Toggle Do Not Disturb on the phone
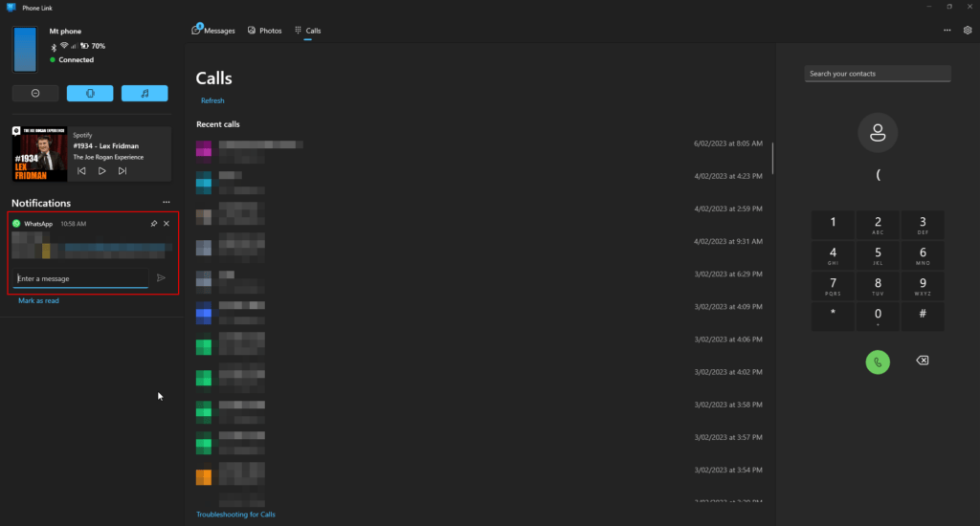The width and height of the screenshot is (980, 526). (x=35, y=94)
